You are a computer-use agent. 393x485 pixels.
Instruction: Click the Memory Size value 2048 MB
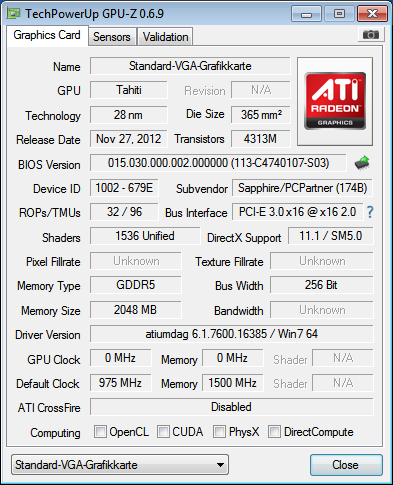(136, 310)
